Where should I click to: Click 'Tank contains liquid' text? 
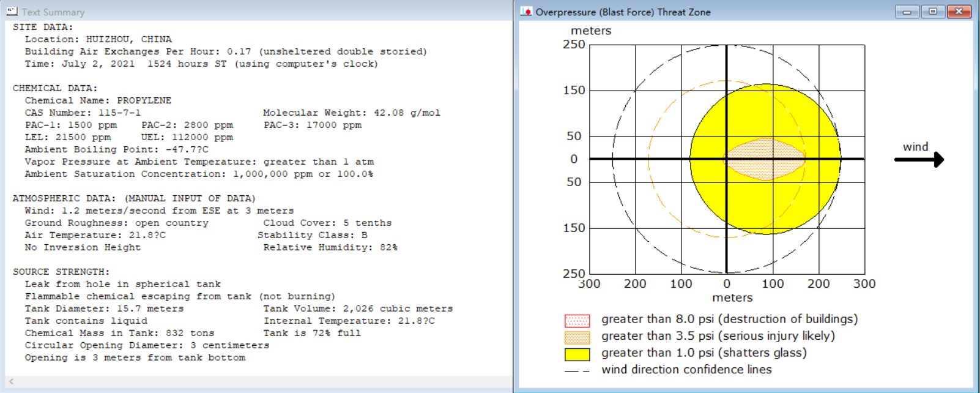click(x=86, y=321)
